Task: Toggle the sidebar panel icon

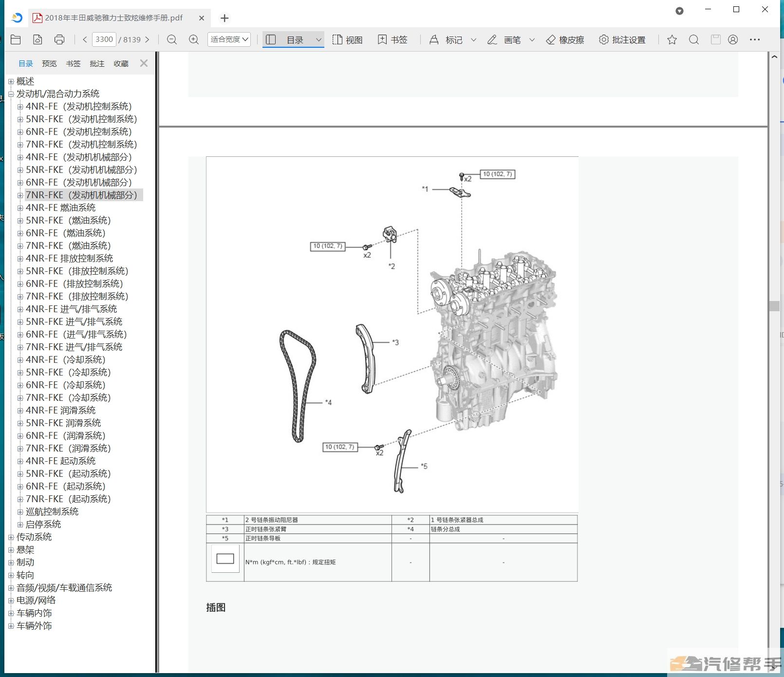Action: click(271, 40)
